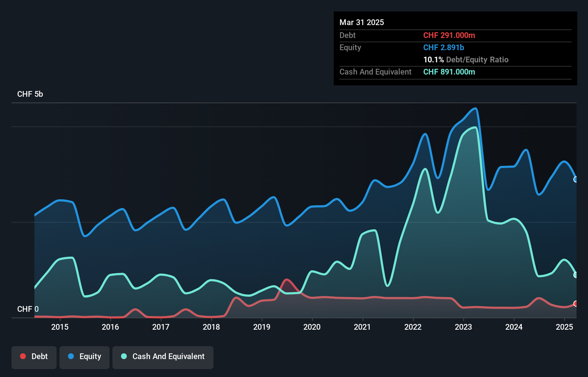Toggle the Debt series visibility
588x377 pixels.
[34, 356]
